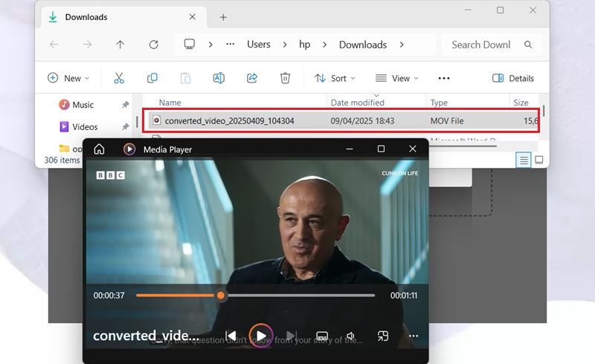Skip to previous track in Media Player

[x=231, y=336]
